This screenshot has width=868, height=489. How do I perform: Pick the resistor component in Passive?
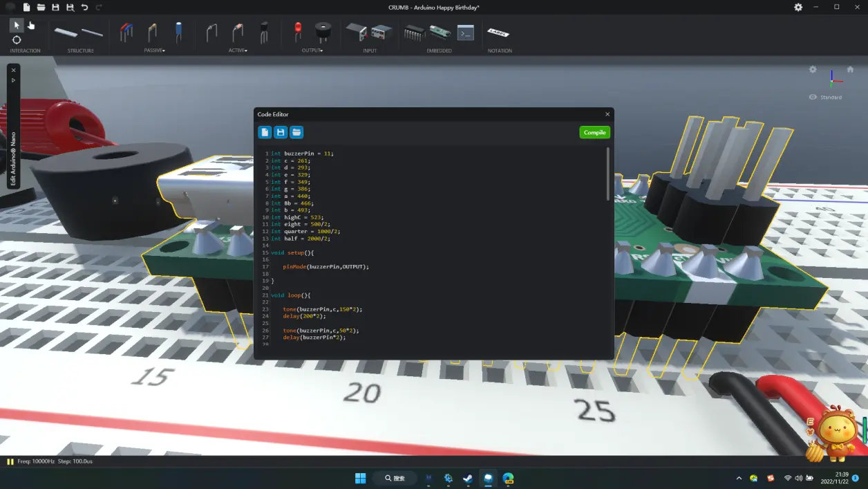tap(152, 32)
